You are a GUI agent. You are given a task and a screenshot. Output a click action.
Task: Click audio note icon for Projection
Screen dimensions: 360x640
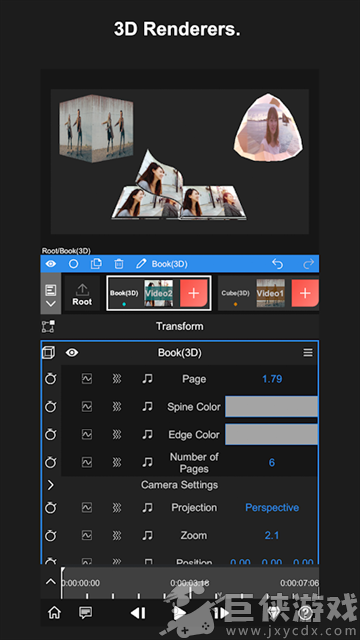point(147,508)
